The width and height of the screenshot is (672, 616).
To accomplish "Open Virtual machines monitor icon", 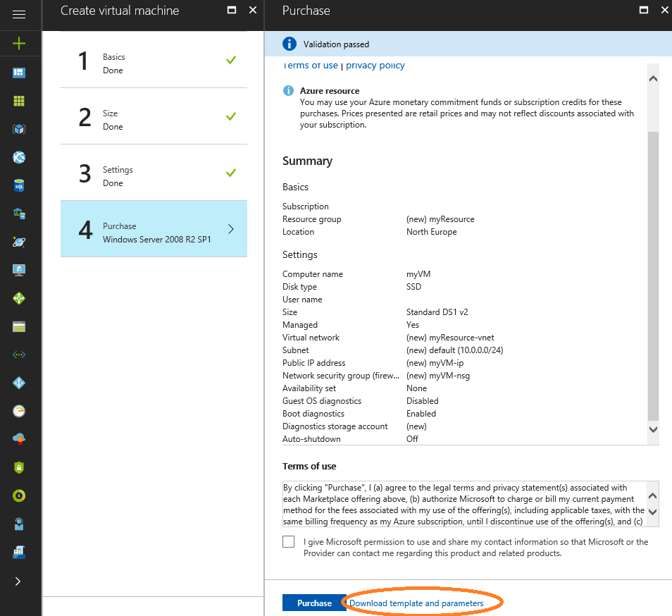I will coord(19,270).
